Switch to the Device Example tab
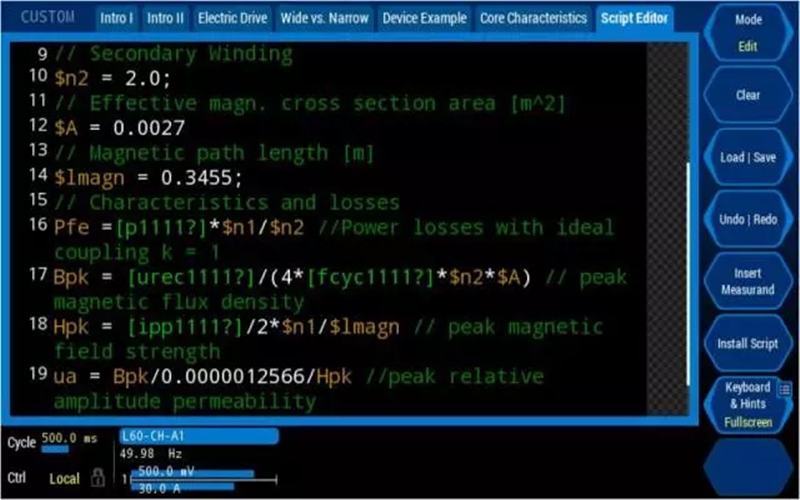 point(424,18)
